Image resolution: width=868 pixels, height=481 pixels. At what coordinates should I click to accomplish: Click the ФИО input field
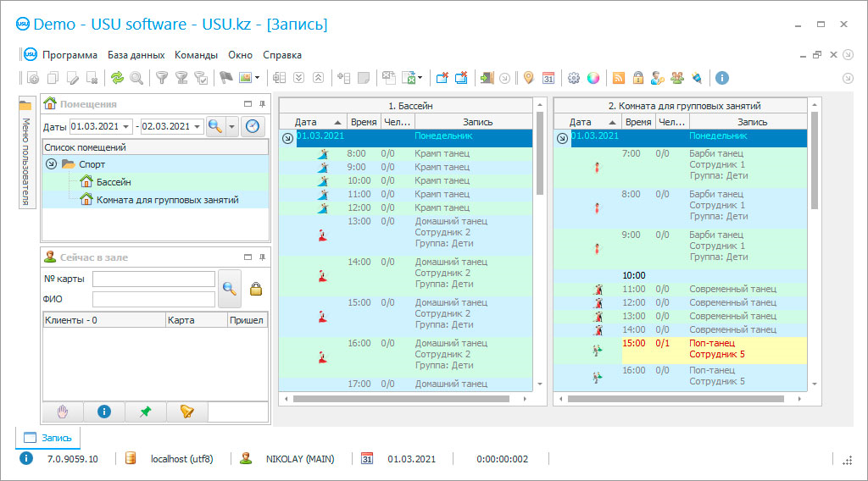[x=153, y=299]
